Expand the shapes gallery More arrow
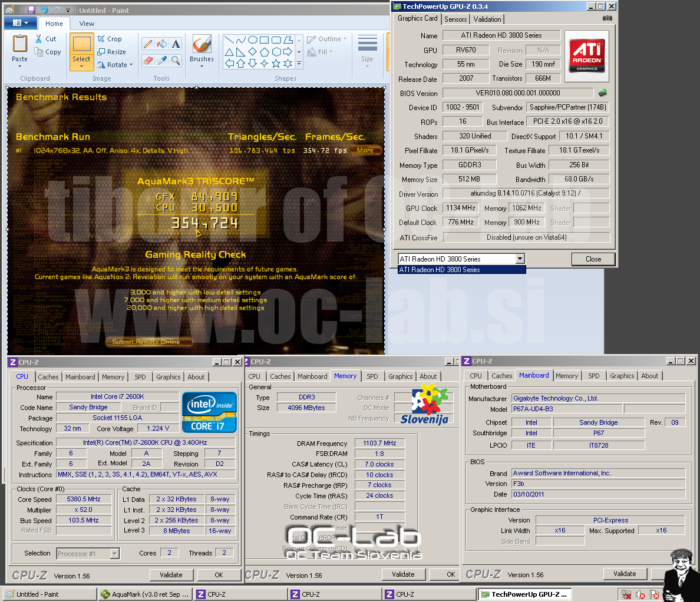Screen dimensions: 700x602 tap(299, 64)
